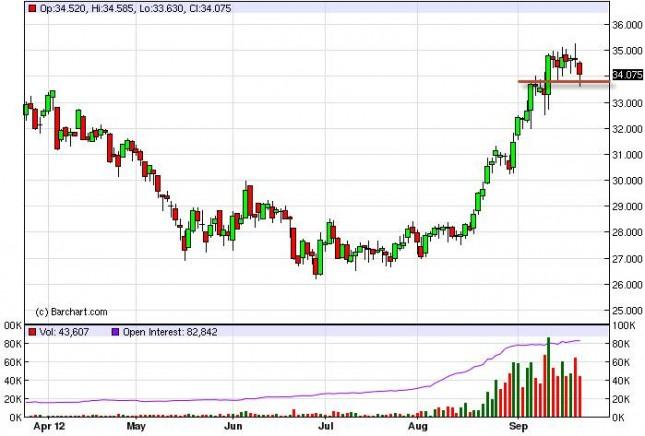Click the red Vol legend square
The image size is (645, 436).
click(32, 332)
